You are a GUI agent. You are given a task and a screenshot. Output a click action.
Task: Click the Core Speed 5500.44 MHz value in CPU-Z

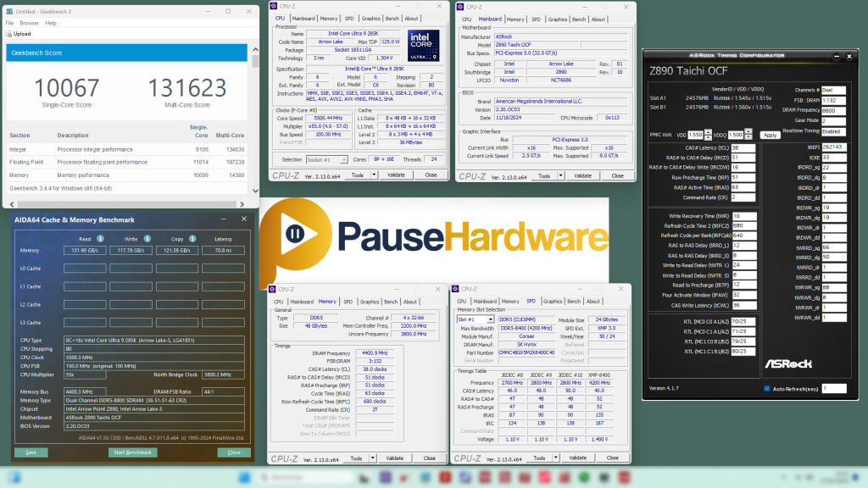(x=328, y=118)
